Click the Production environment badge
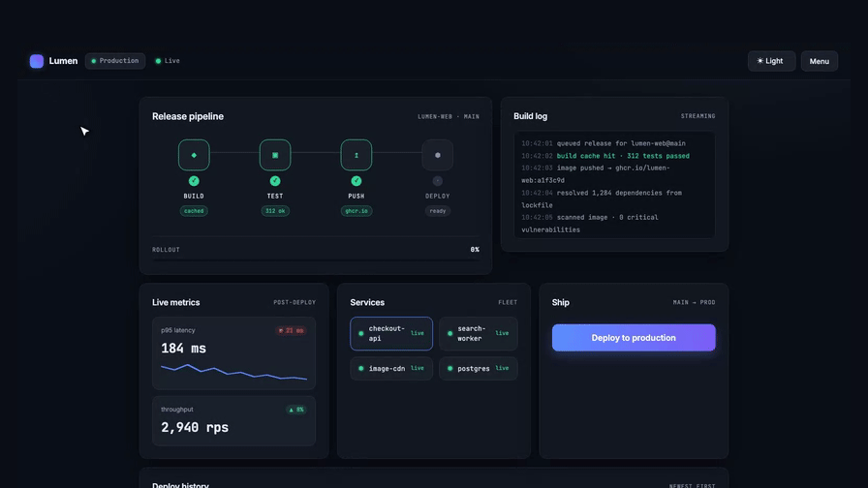 [115, 61]
